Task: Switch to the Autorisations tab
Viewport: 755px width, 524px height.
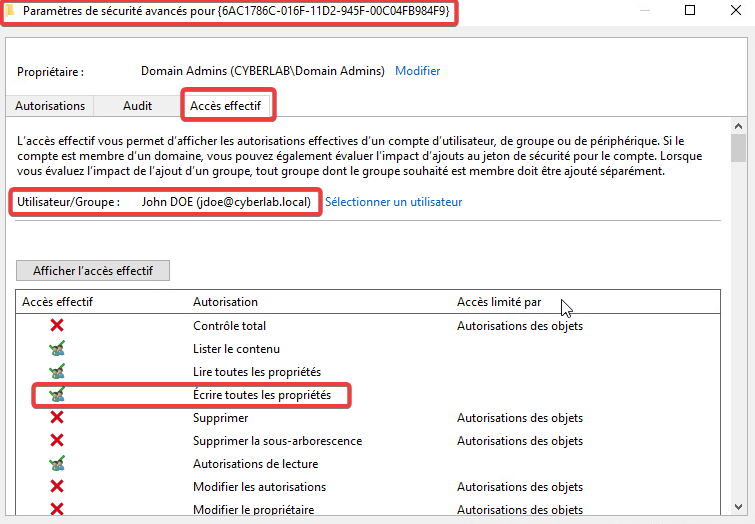Action: click(x=51, y=105)
